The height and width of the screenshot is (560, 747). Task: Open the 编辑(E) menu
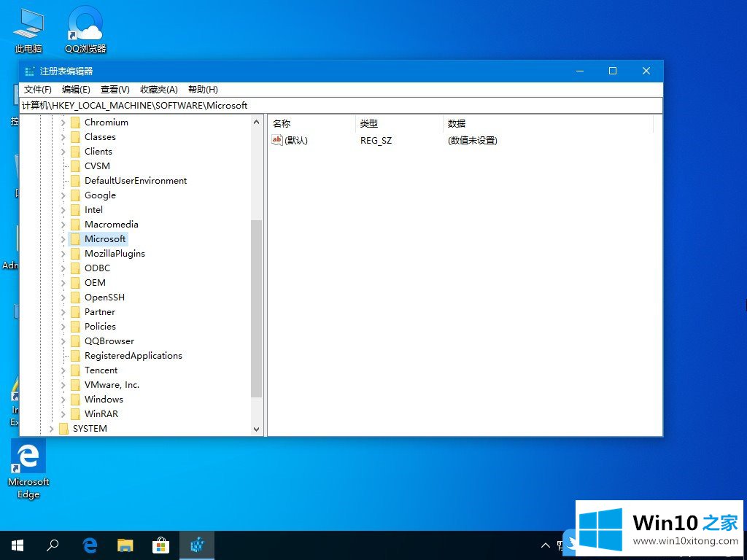[76, 90]
